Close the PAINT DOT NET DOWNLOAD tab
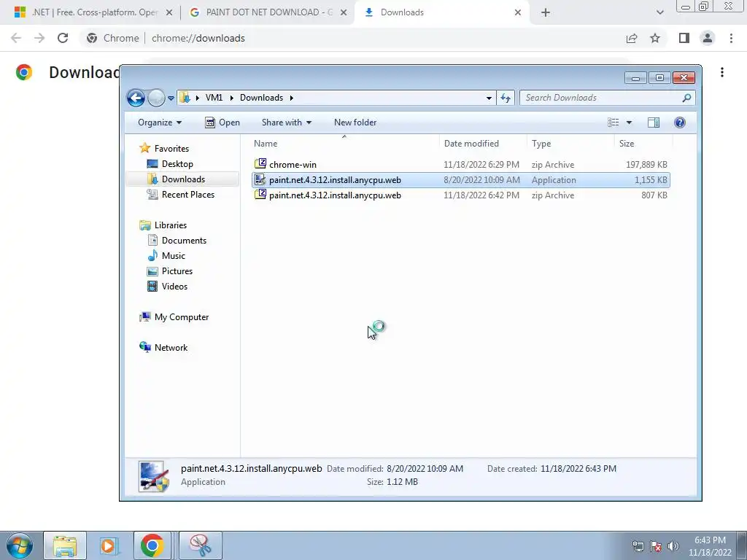The height and width of the screenshot is (560, 747). pos(344,12)
